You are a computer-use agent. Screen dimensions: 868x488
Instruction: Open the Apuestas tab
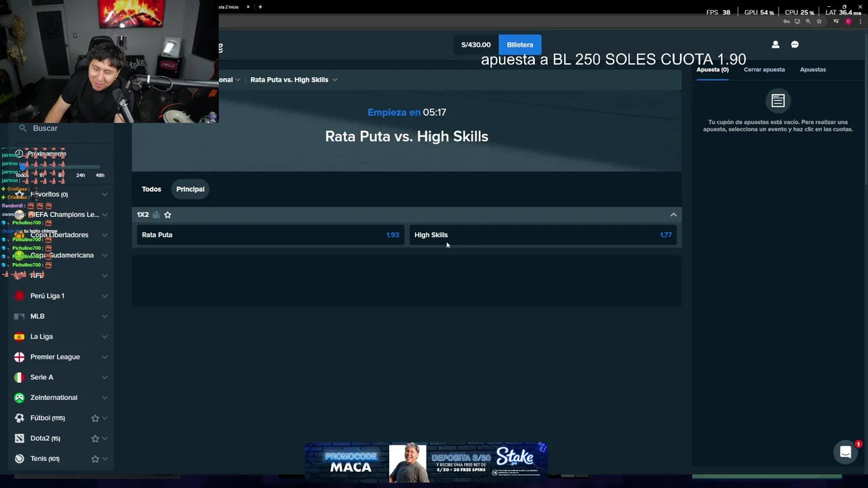tap(812, 70)
